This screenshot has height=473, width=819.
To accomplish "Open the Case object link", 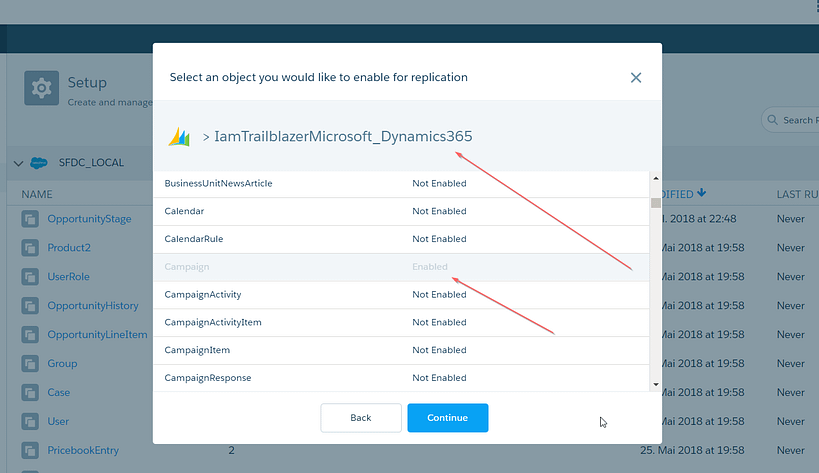I will pyautogui.click(x=58, y=393).
